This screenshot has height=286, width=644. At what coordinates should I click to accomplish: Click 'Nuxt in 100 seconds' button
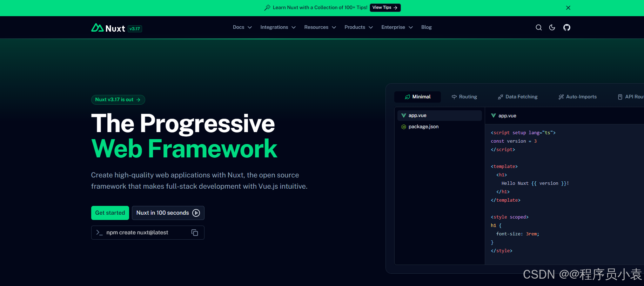pyautogui.click(x=168, y=213)
